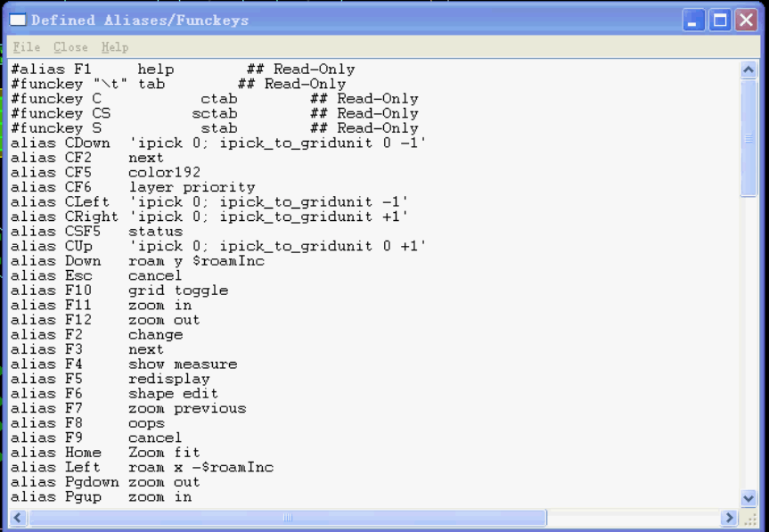Click the vertical scrollbar thumb
Image resolution: width=769 pixels, height=532 pixels.
coord(749,138)
